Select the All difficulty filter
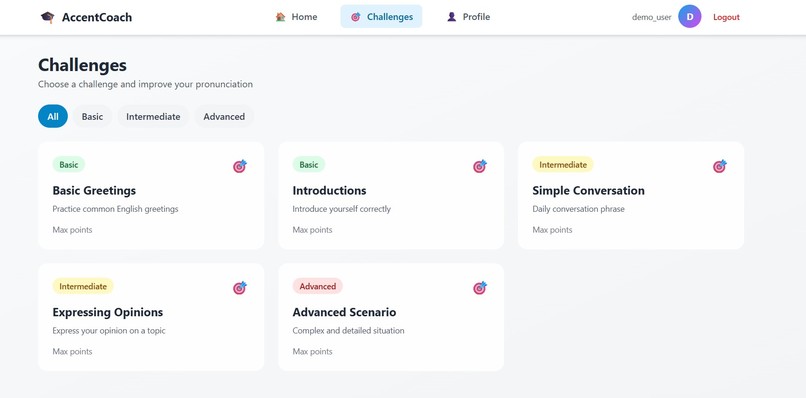The width and height of the screenshot is (806, 398). click(53, 116)
